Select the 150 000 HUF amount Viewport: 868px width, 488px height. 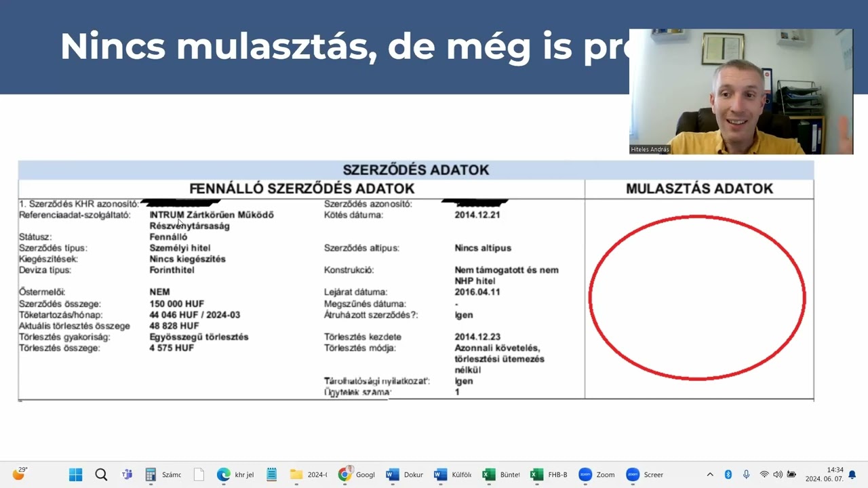point(176,304)
